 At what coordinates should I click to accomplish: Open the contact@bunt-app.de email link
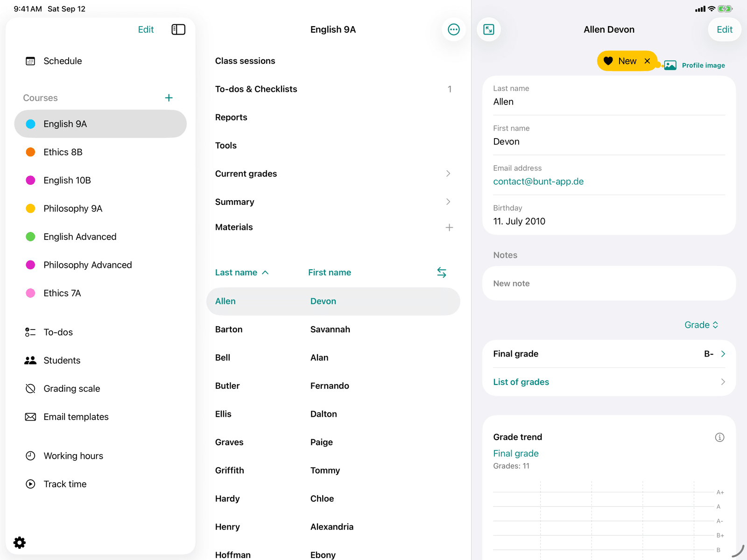(538, 182)
